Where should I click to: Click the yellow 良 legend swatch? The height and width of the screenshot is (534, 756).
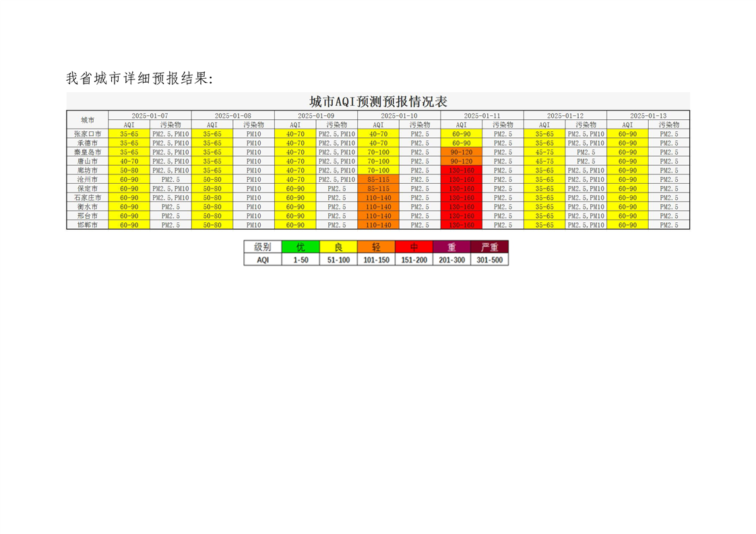339,247
